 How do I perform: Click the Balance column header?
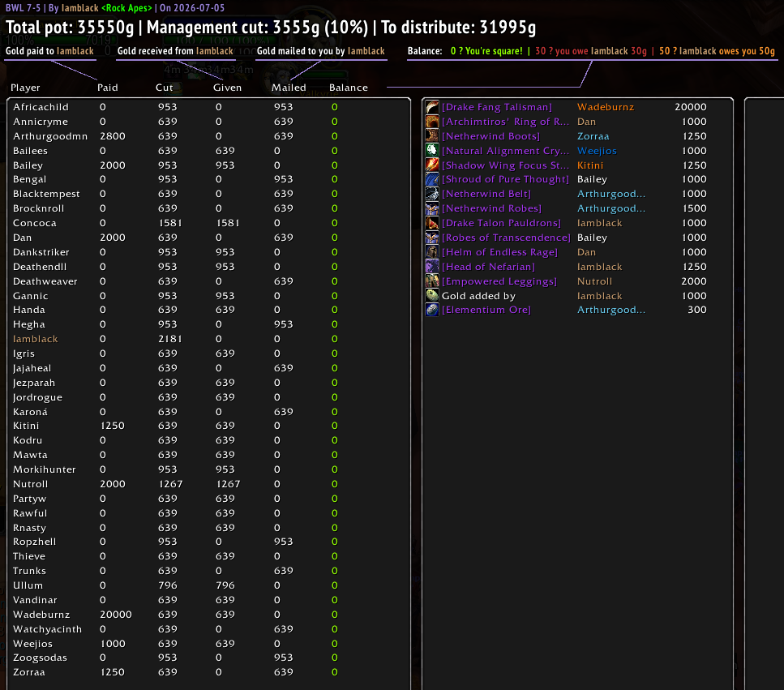[x=348, y=88]
